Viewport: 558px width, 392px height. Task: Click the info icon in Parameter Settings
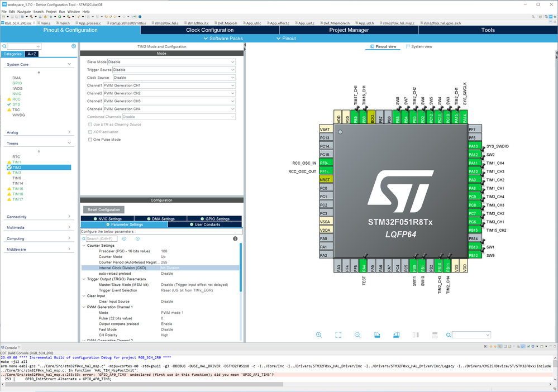[x=235, y=238]
